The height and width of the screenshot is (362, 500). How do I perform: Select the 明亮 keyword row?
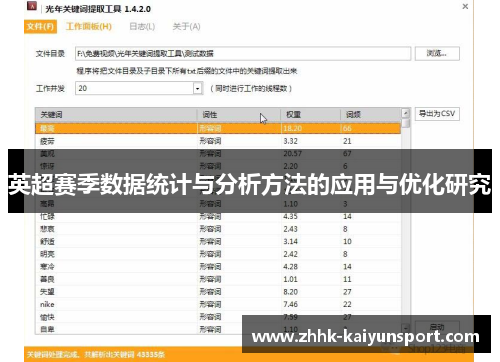[x=218, y=254]
